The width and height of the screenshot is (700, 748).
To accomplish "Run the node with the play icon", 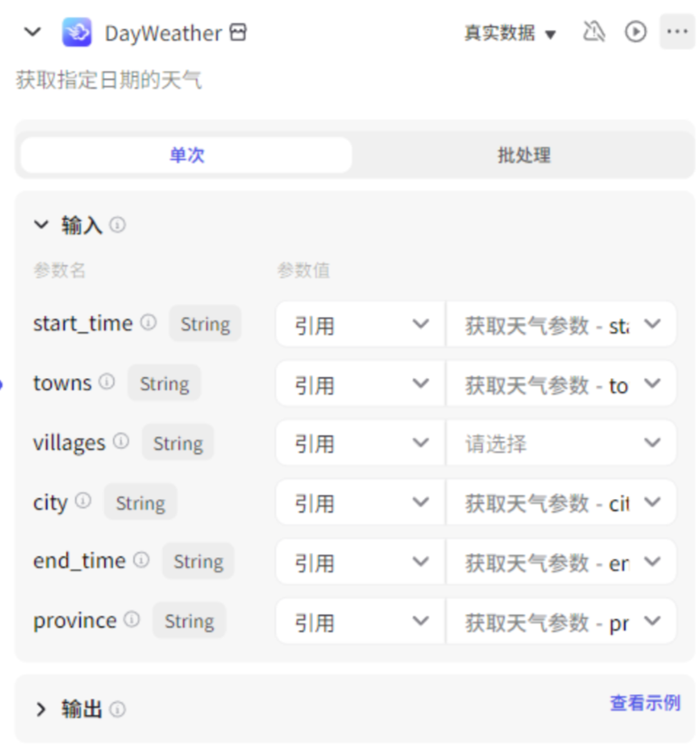I will tap(636, 33).
